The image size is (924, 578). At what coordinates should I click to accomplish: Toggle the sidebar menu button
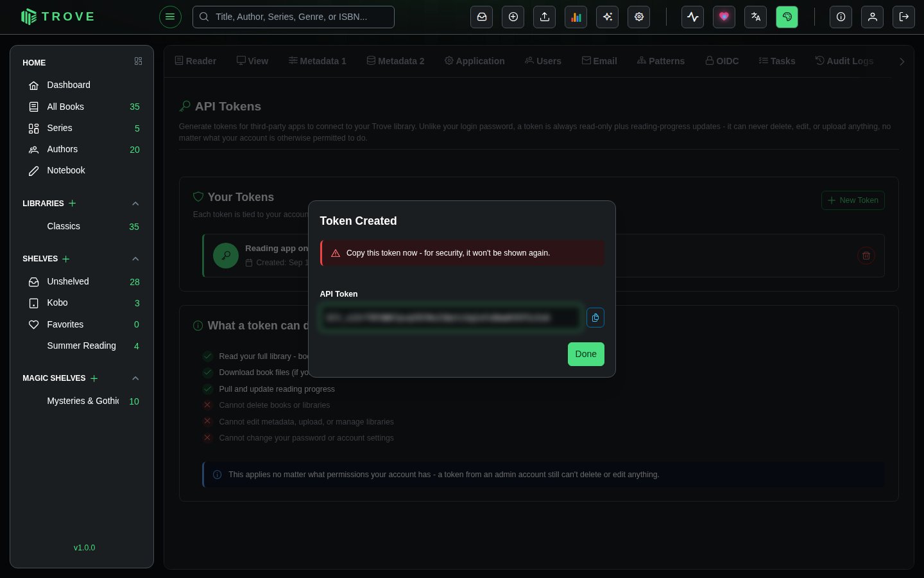(x=170, y=17)
